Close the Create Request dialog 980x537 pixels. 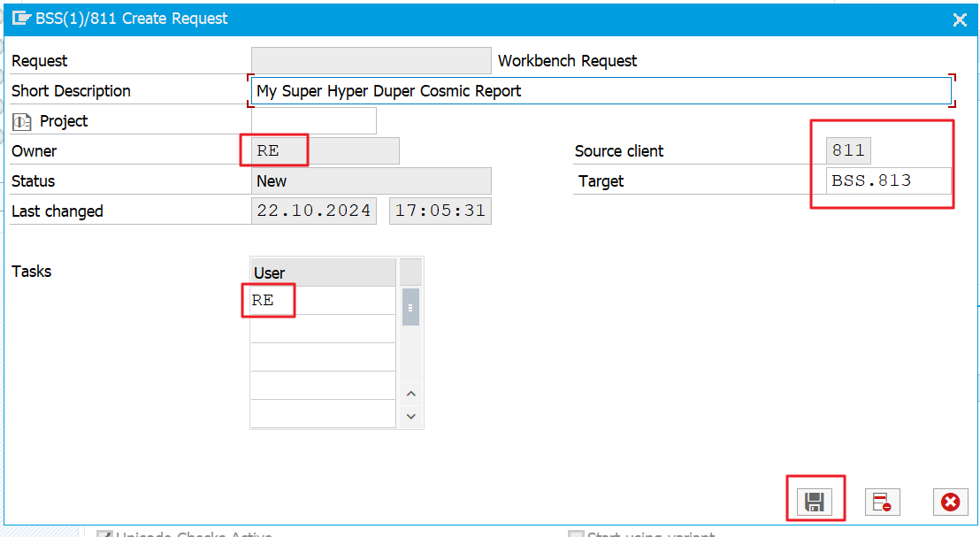coord(960,19)
